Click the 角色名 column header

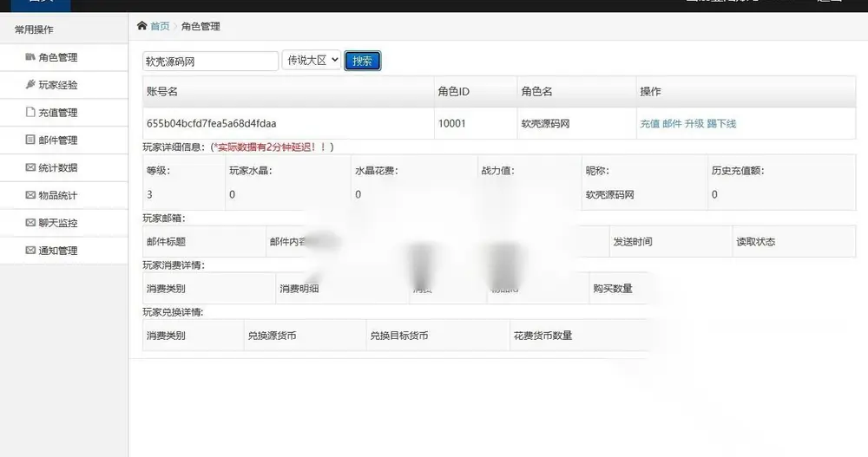(x=536, y=91)
